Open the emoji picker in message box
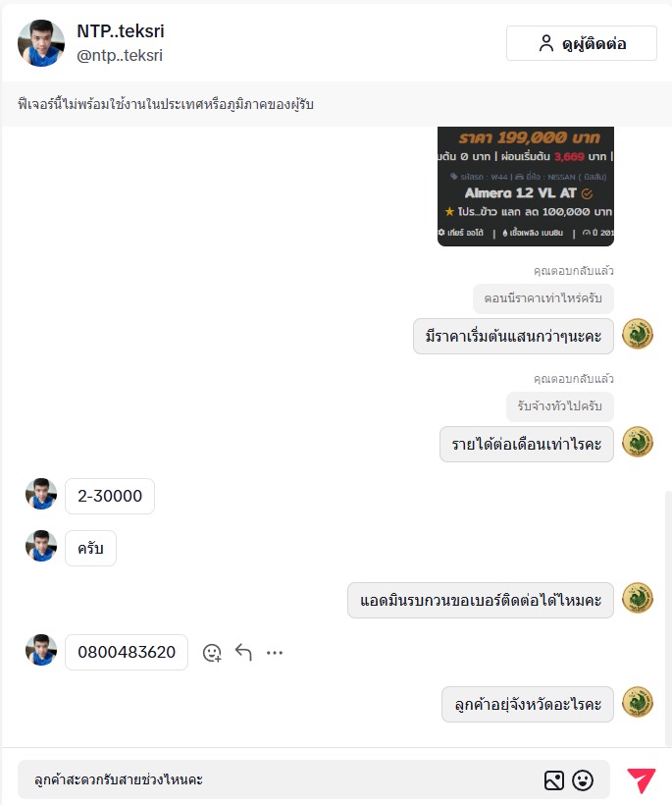The width and height of the screenshot is (672, 805). pyautogui.click(x=583, y=780)
